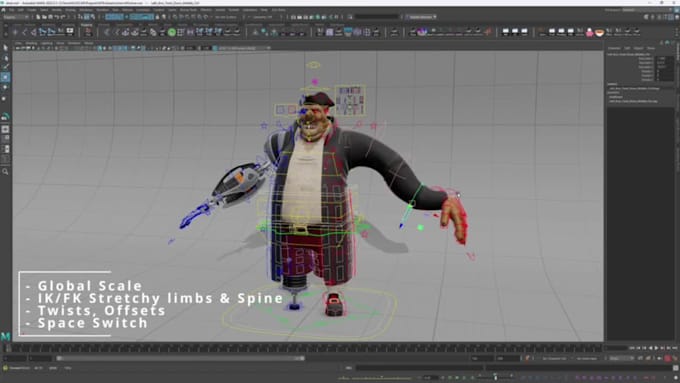This screenshot has height=383, width=680.
Task: Create a new scene from the status line
Action: pos(39,17)
